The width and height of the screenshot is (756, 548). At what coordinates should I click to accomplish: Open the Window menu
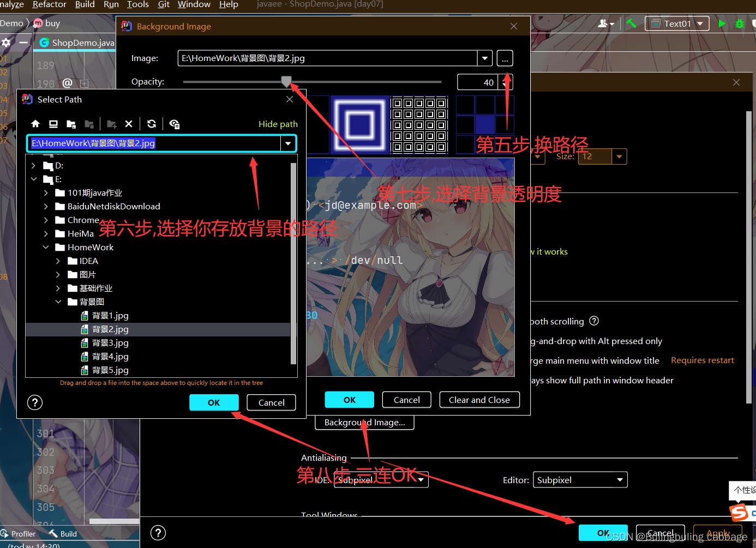194,4
